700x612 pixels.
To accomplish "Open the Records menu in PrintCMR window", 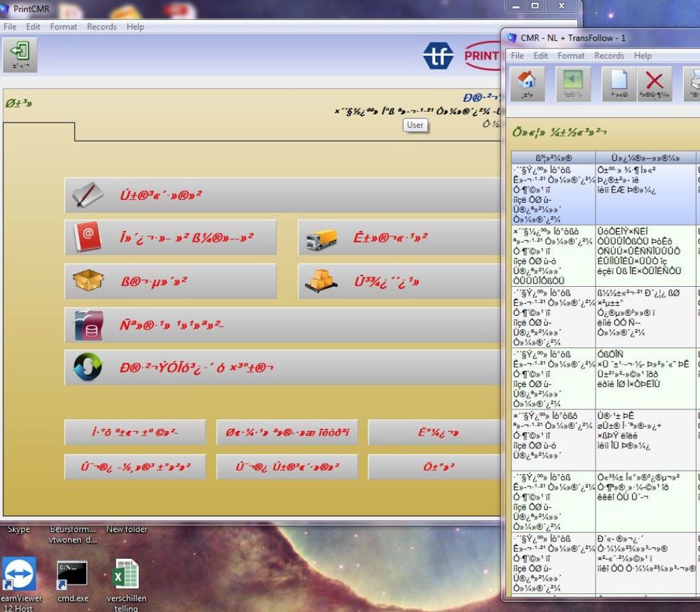I will (x=102, y=27).
